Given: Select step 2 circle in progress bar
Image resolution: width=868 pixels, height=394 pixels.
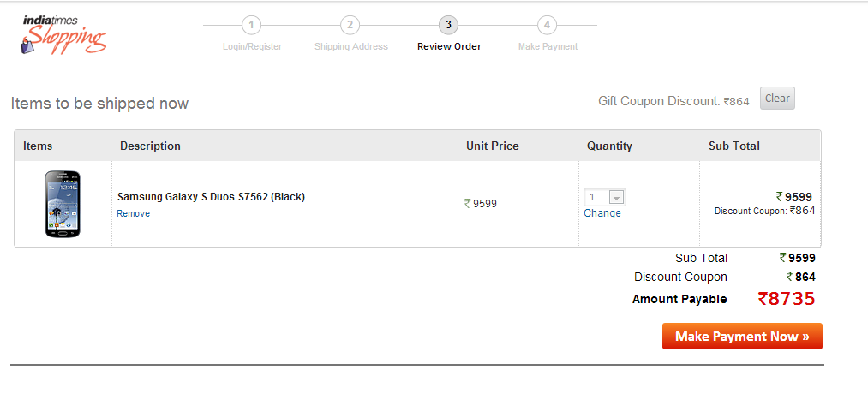Looking at the screenshot, I should (x=350, y=25).
